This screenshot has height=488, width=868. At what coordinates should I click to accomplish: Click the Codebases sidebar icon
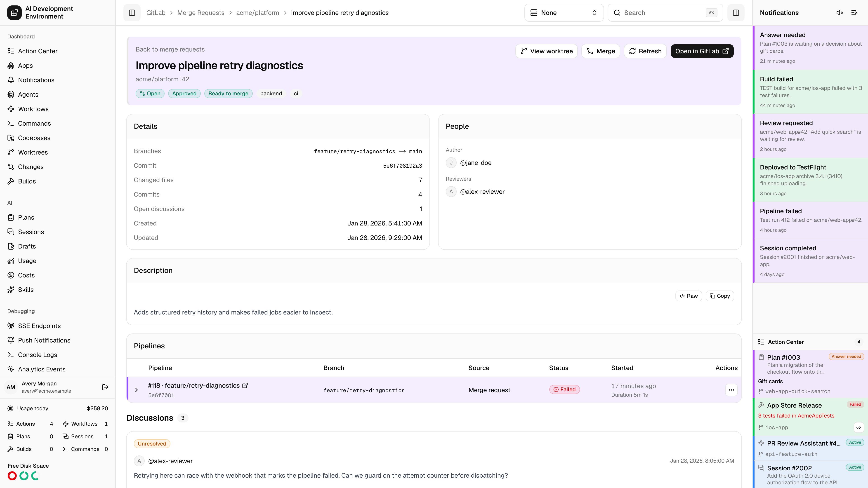pos(11,138)
